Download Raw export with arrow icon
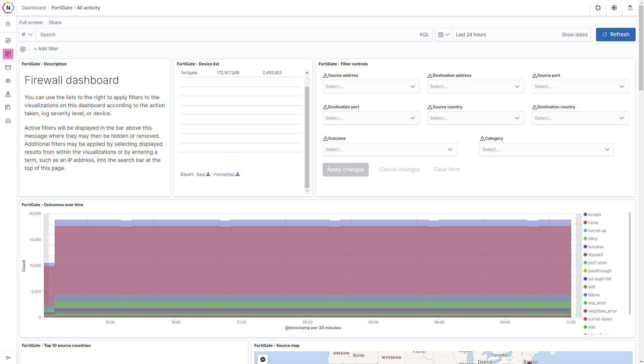This screenshot has width=644, height=364. coord(203,174)
